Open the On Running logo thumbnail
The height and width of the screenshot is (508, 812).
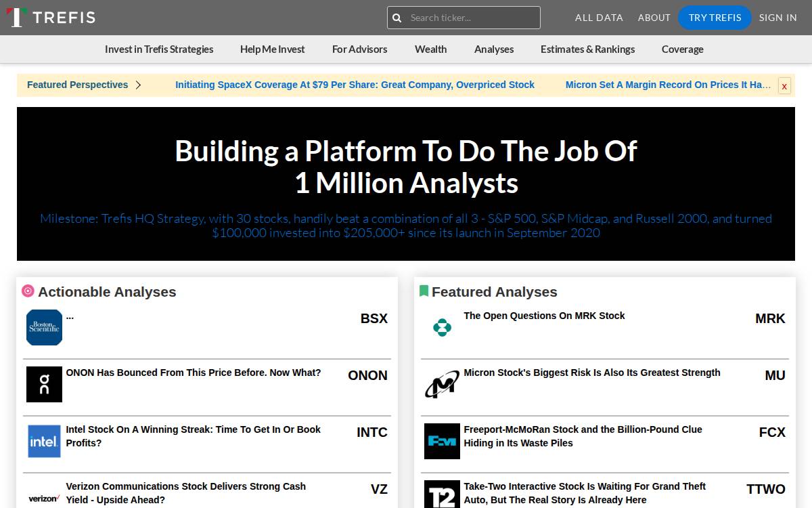pyautogui.click(x=45, y=385)
